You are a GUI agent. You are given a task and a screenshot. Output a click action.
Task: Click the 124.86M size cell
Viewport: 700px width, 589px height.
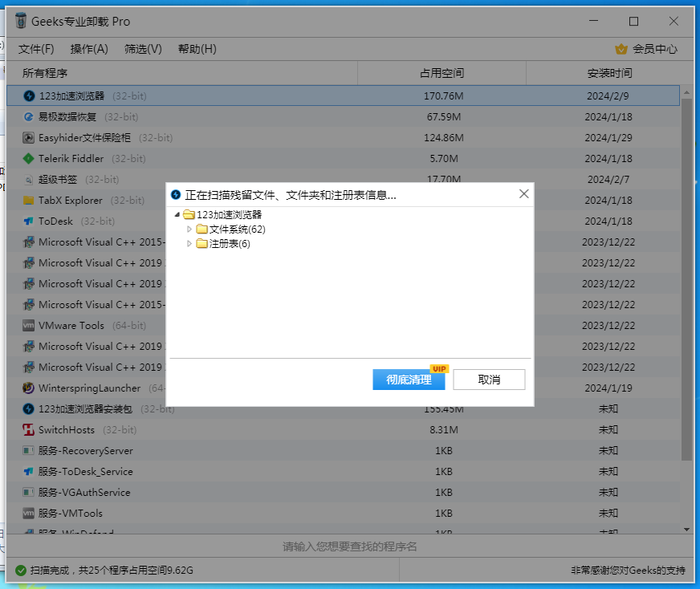(444, 138)
